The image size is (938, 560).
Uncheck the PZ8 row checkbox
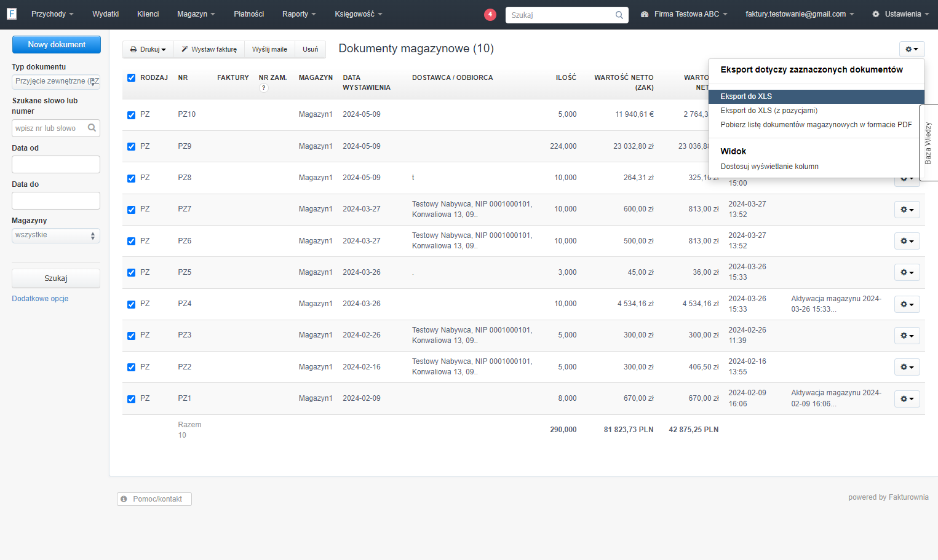click(x=131, y=178)
